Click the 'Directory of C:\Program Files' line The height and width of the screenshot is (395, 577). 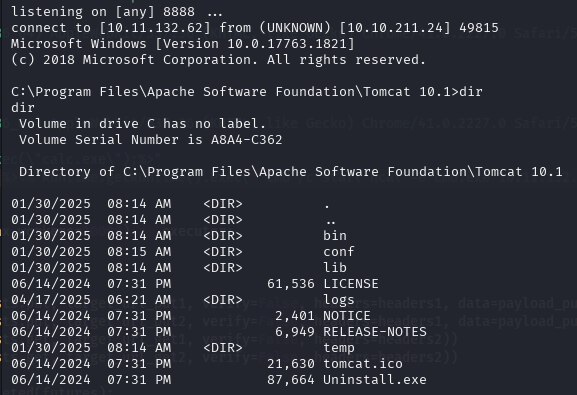point(290,172)
